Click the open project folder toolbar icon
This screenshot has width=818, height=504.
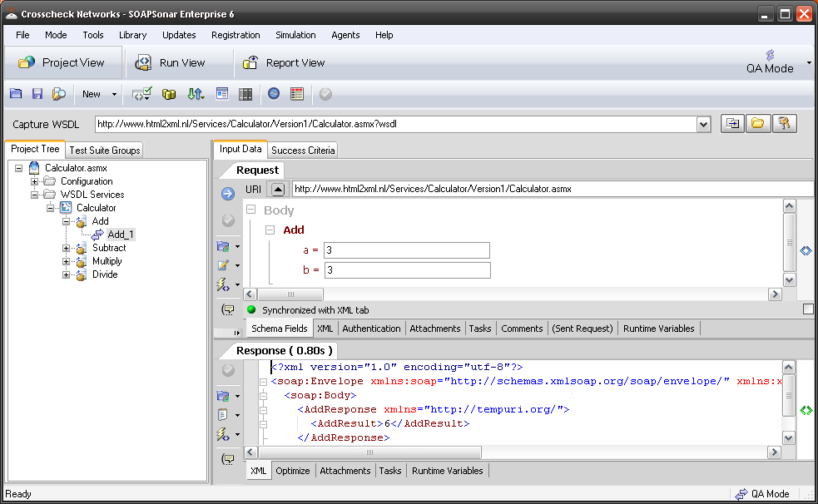tap(16, 94)
